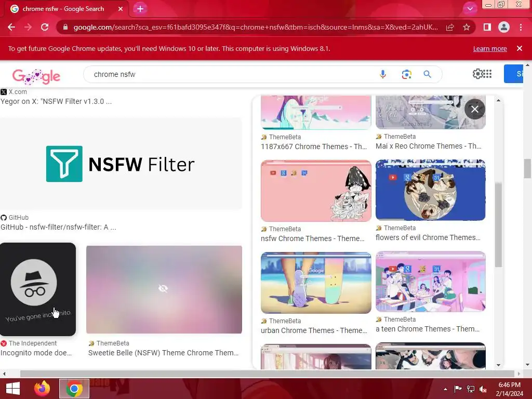532x399 pixels.
Task: Start voice search with microphone icon
Action: pos(383,74)
